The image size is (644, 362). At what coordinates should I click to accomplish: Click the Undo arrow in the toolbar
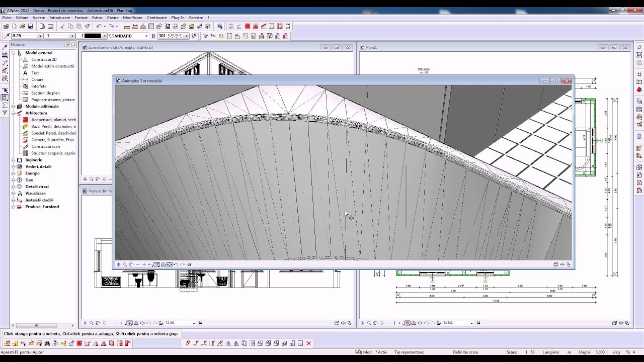(99, 26)
